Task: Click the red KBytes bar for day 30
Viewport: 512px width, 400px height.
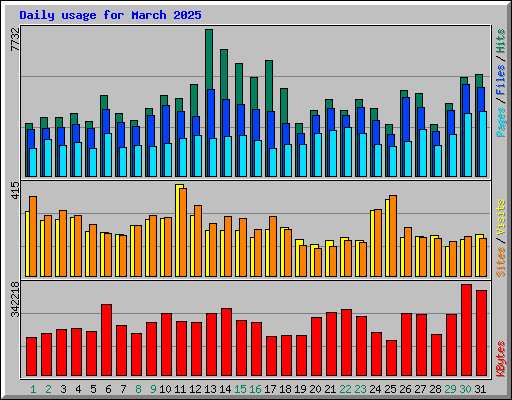Action: pyautogui.click(x=466, y=330)
